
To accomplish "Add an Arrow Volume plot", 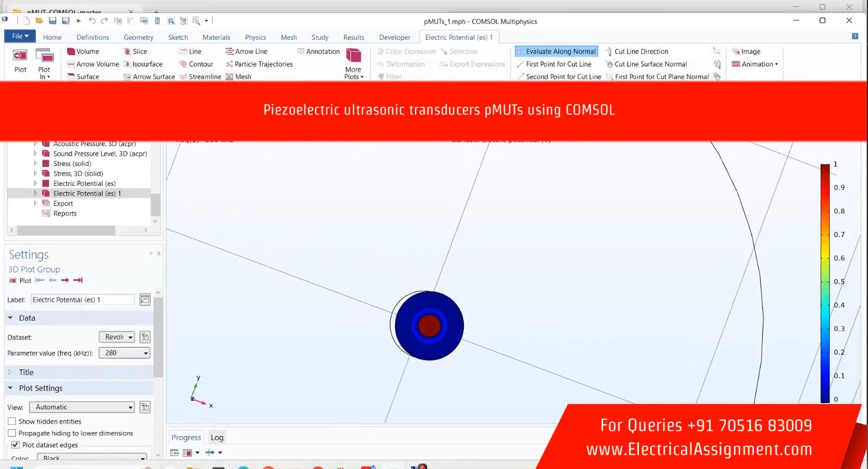I will click(93, 64).
